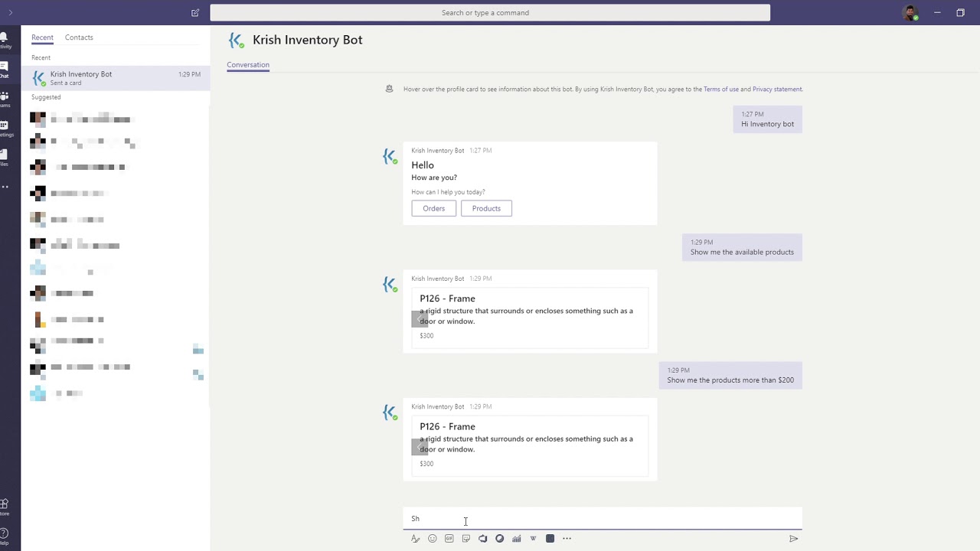
Task: Click the user profile avatar
Action: pos(910,13)
